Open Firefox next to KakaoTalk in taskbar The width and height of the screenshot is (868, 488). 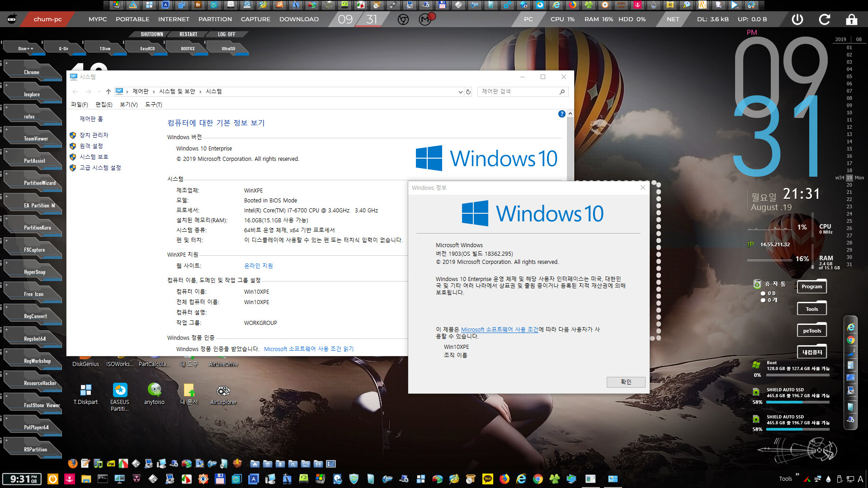pos(505,479)
